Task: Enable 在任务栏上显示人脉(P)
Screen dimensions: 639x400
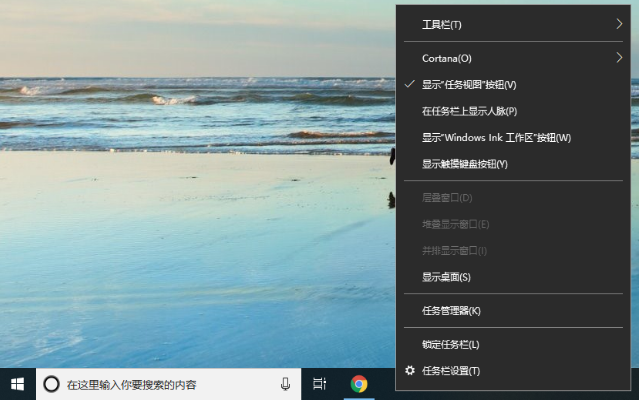Action: pos(469,111)
